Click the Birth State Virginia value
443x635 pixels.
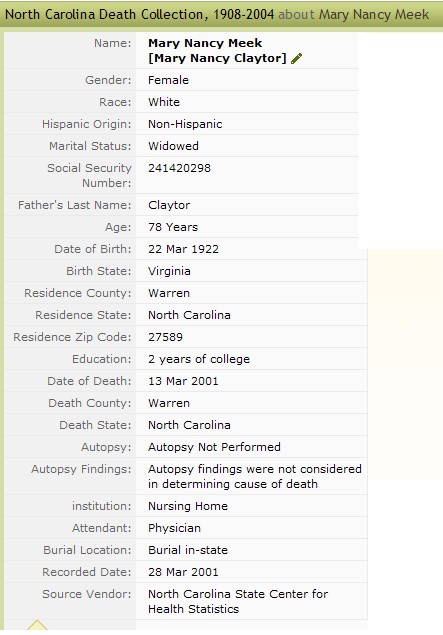(x=169, y=271)
